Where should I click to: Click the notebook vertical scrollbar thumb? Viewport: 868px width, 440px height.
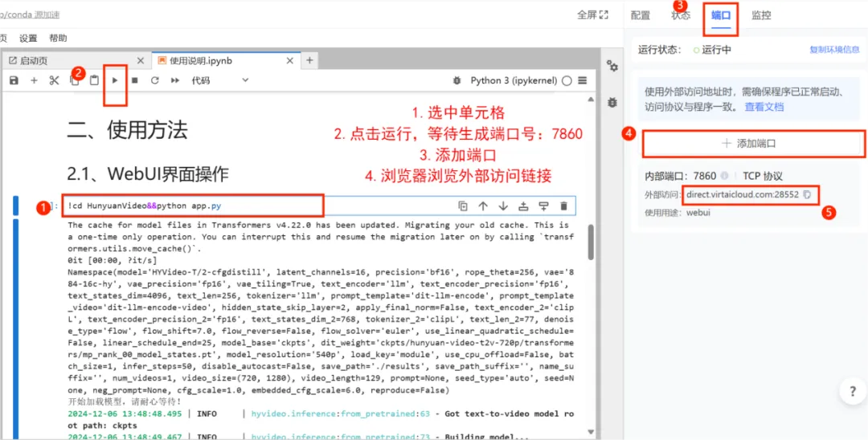coord(591,242)
